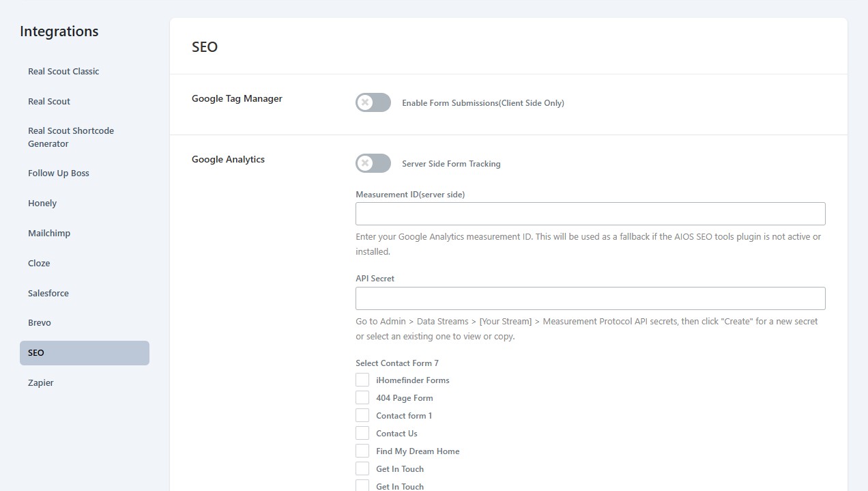Click the Measurement ID input field

click(x=590, y=214)
